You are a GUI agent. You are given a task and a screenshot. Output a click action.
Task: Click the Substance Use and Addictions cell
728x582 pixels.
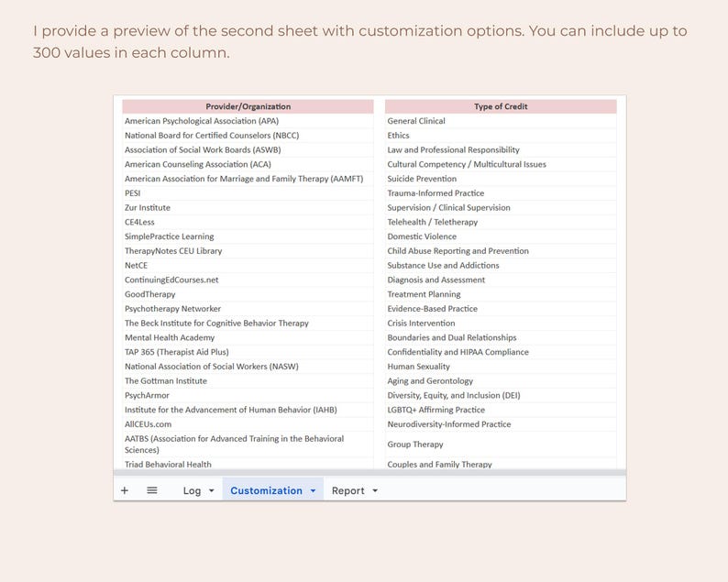point(501,266)
